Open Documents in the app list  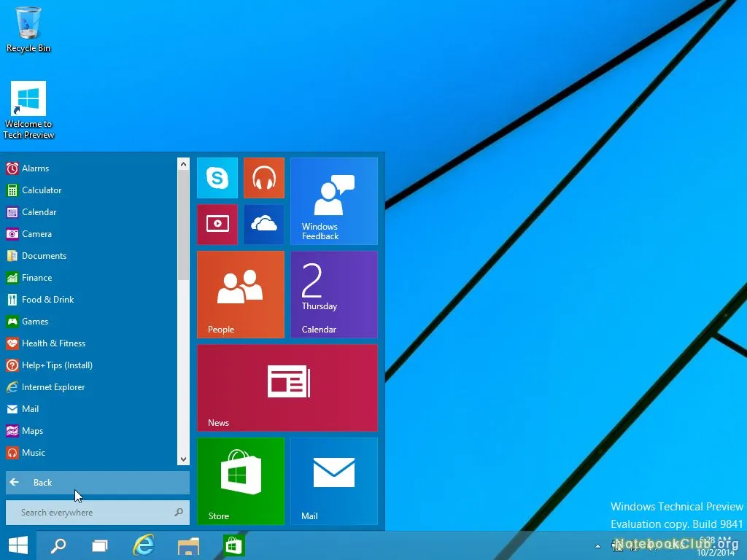point(90,256)
